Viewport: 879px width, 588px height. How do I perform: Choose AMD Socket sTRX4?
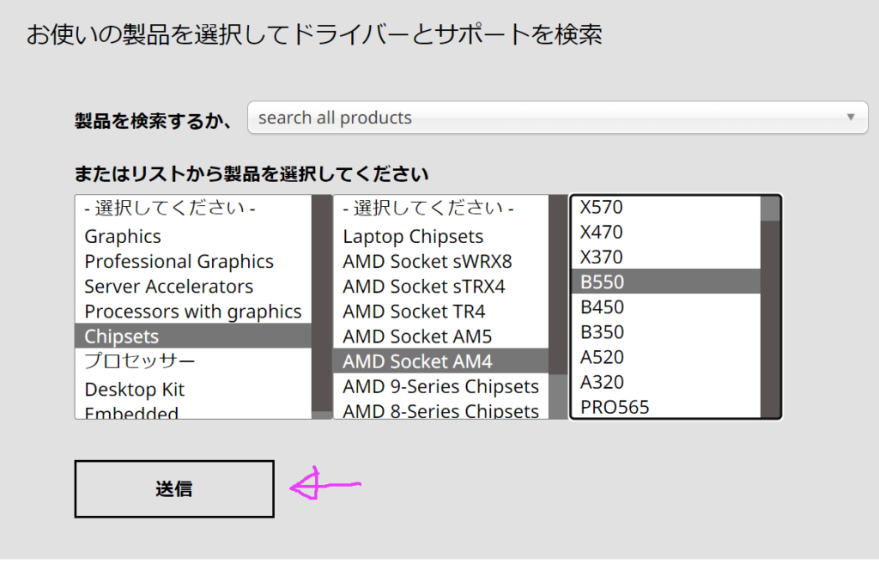point(440,287)
